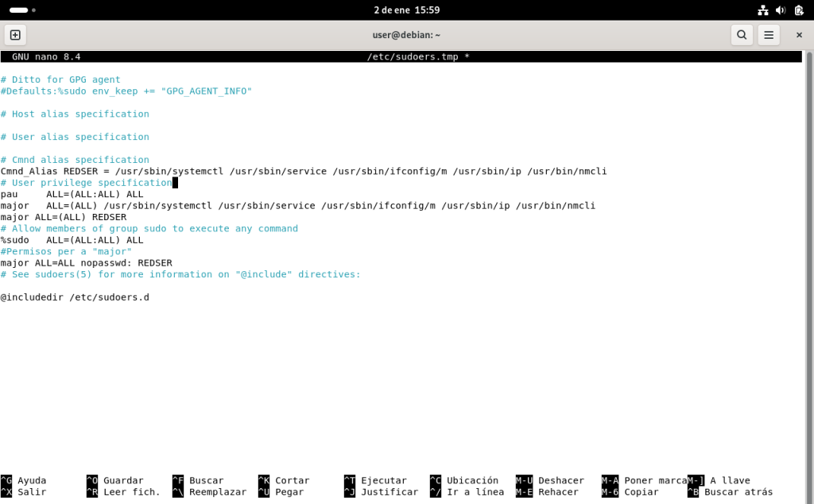Open the terminal hamburger menu
Image resolution: width=814 pixels, height=504 pixels.
tap(768, 35)
